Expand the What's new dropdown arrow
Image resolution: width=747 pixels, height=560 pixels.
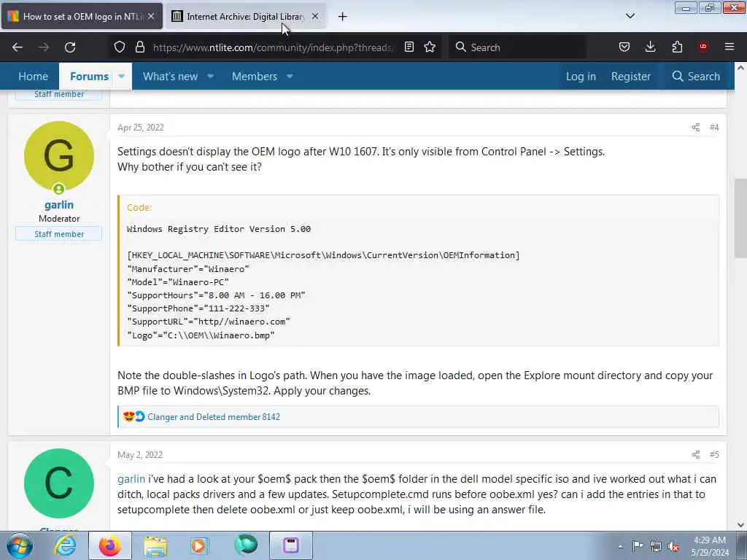210,76
